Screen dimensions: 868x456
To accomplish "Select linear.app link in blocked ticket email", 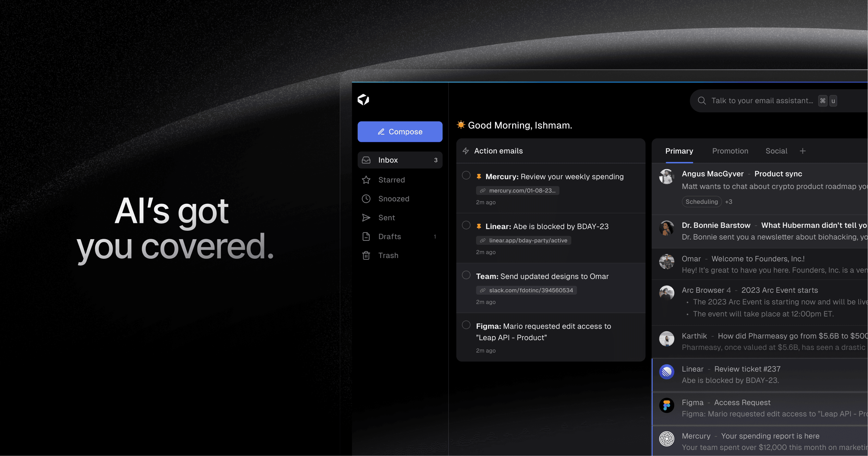I will pyautogui.click(x=524, y=240).
